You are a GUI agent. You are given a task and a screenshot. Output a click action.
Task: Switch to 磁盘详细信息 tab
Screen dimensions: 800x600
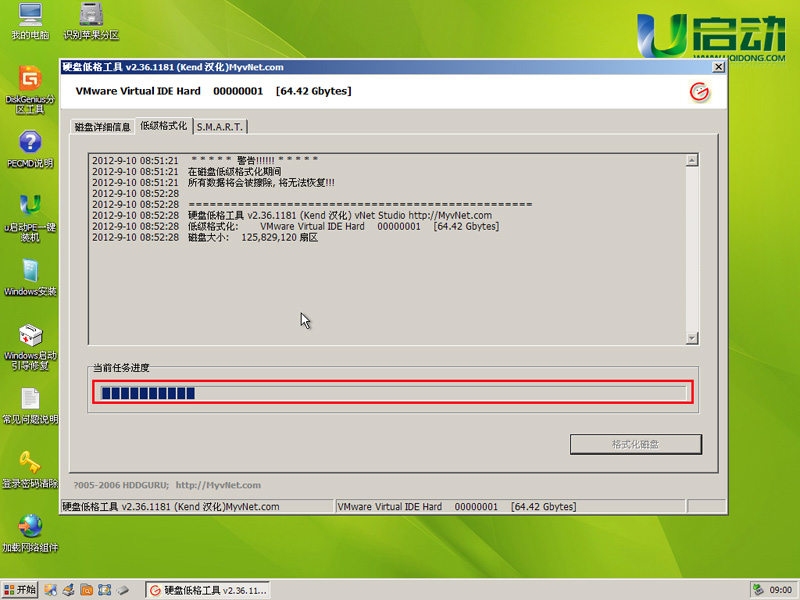click(102, 127)
